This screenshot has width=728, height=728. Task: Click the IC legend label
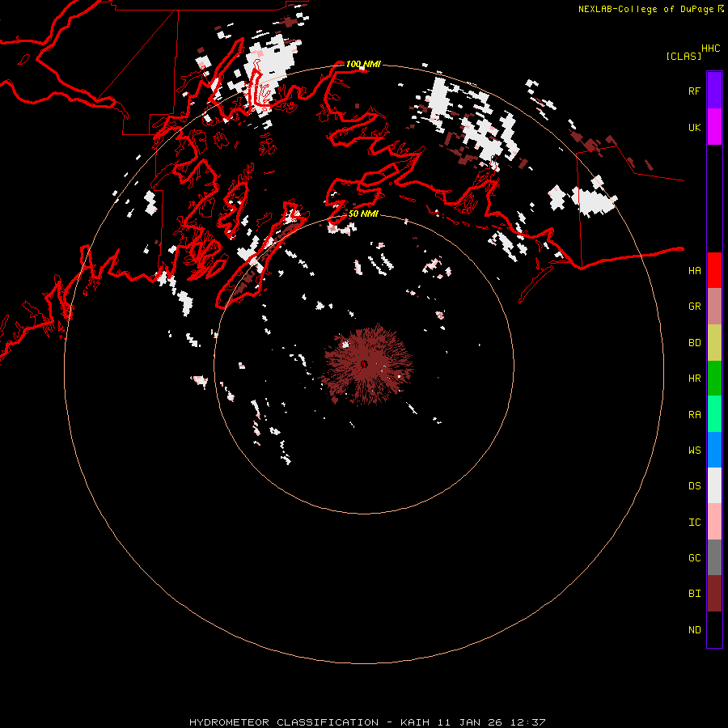point(694,522)
